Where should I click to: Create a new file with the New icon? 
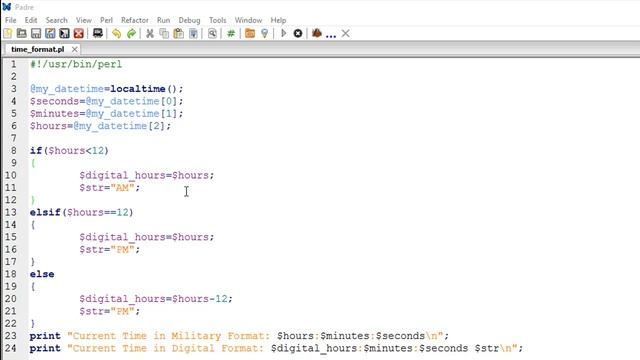tap(7, 33)
